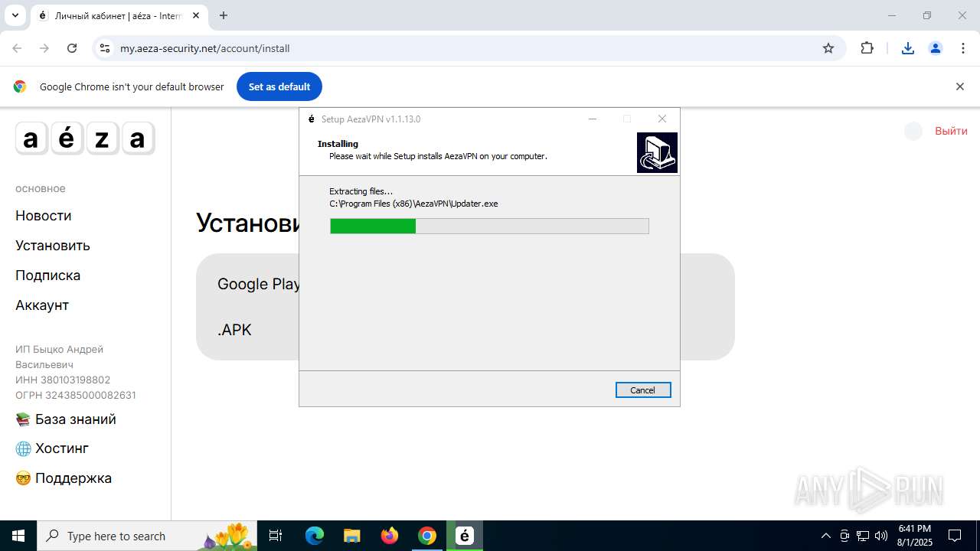
Task: Open Подписка in sidebar
Action: [47, 275]
